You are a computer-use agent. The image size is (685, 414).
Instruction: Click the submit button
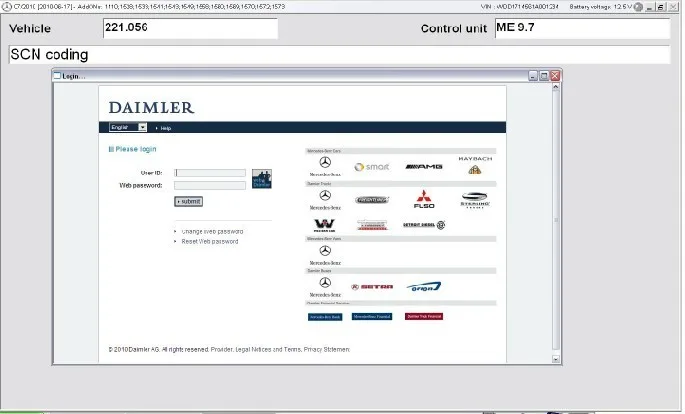(x=188, y=201)
